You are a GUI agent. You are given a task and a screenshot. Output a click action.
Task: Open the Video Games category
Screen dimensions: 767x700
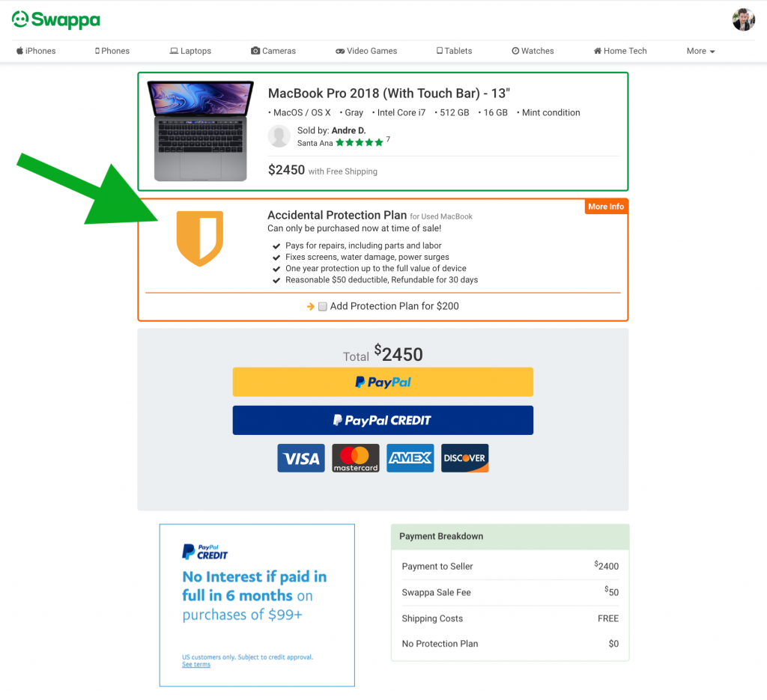coord(366,51)
